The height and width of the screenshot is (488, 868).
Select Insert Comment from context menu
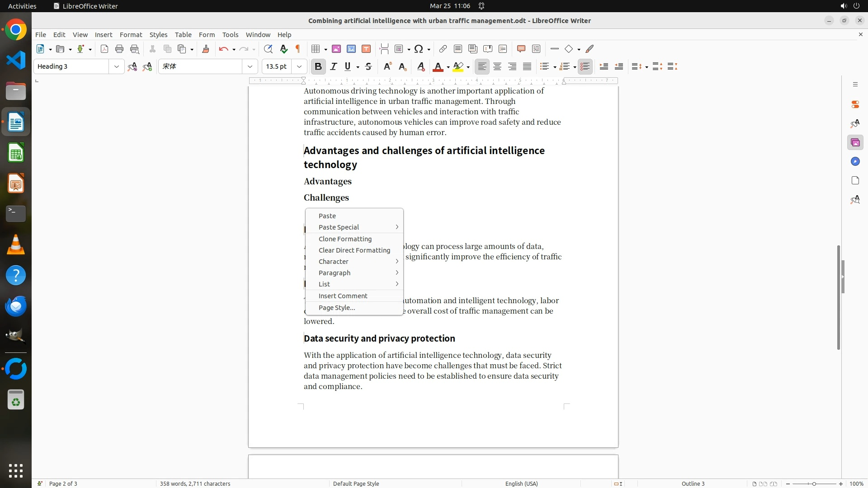pyautogui.click(x=343, y=296)
